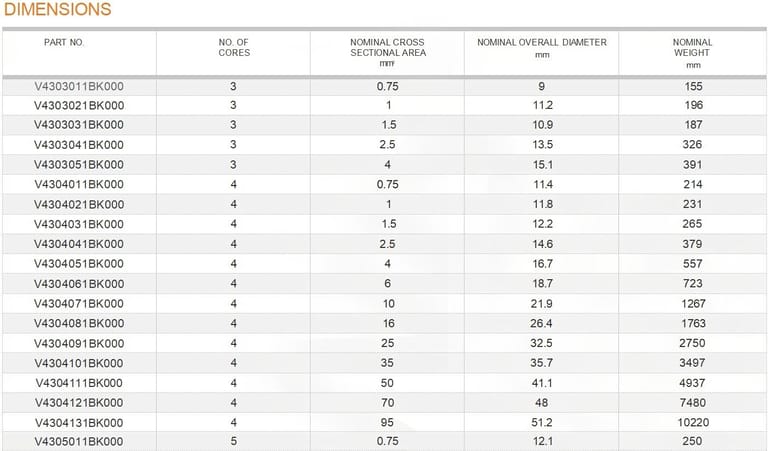Select the 21.9 diameter cell
Screen dimensions: 768x451
[x=541, y=303]
